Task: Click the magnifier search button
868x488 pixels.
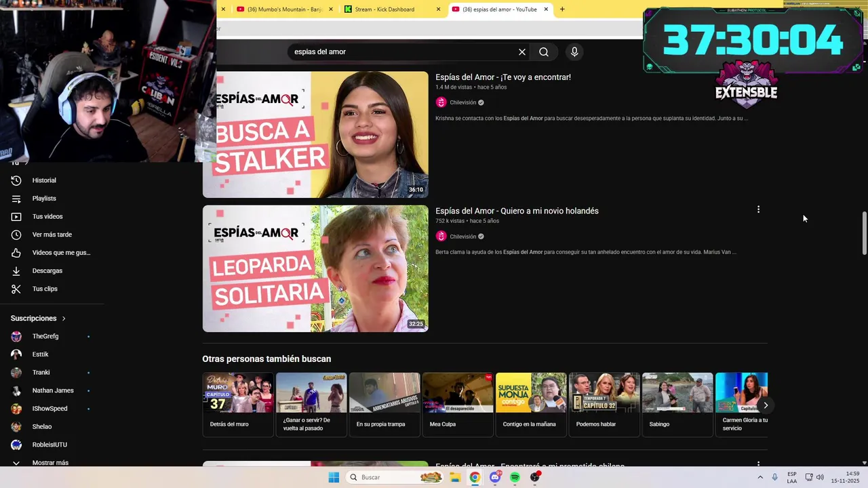Action: pos(544,52)
